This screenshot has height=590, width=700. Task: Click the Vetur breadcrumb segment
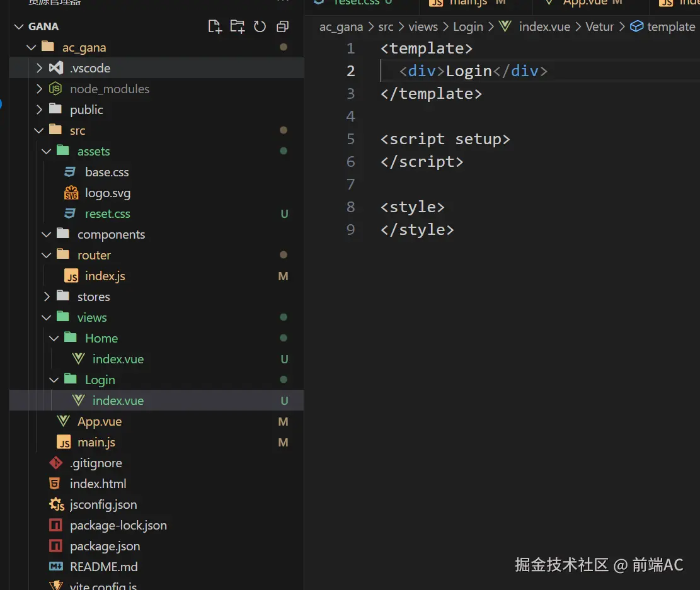point(599,27)
